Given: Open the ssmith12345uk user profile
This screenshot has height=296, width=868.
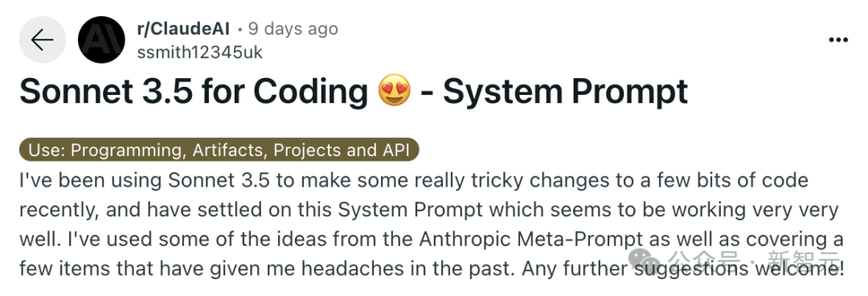Looking at the screenshot, I should coord(199,52).
